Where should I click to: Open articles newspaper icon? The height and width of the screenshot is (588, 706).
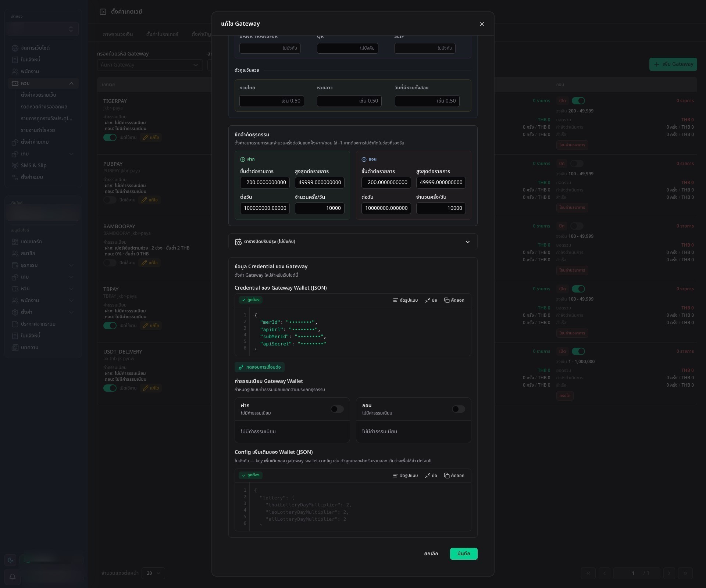(15, 348)
